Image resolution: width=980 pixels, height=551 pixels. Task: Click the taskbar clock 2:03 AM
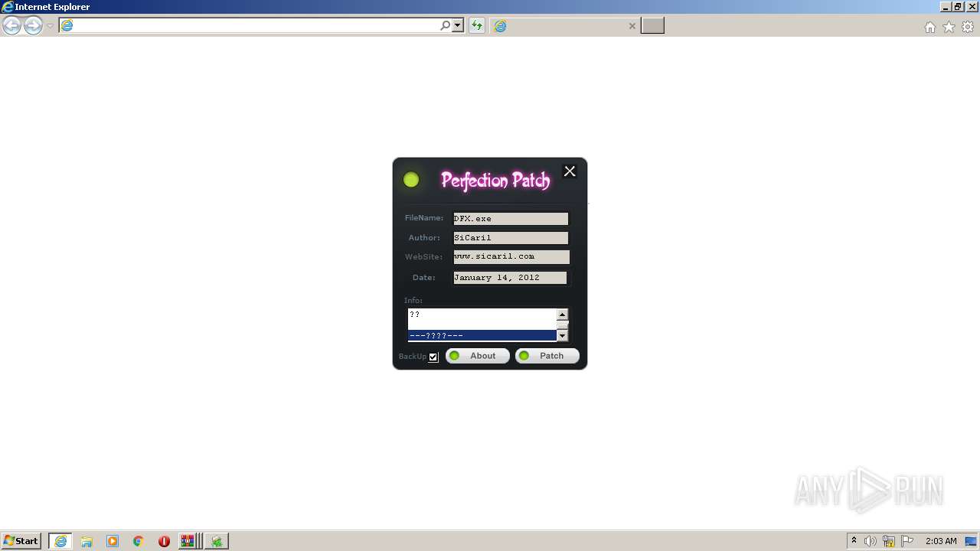point(941,541)
